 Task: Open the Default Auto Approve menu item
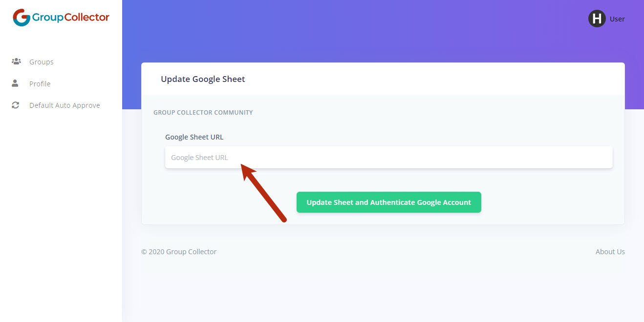[64, 105]
